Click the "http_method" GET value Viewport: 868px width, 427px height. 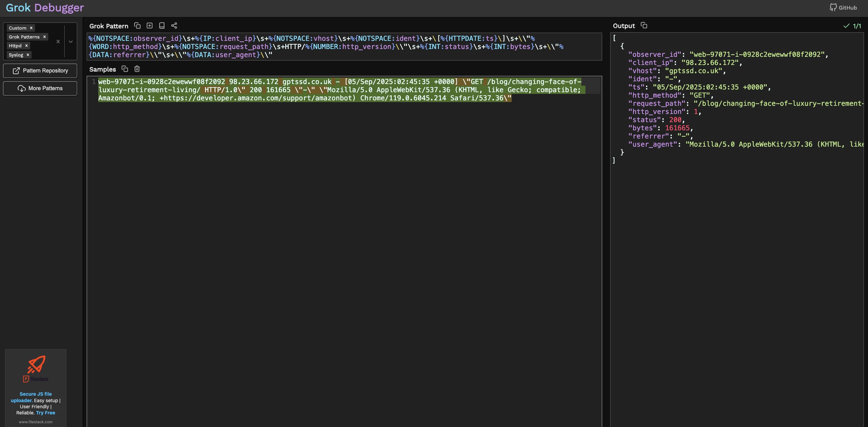pyautogui.click(x=700, y=95)
